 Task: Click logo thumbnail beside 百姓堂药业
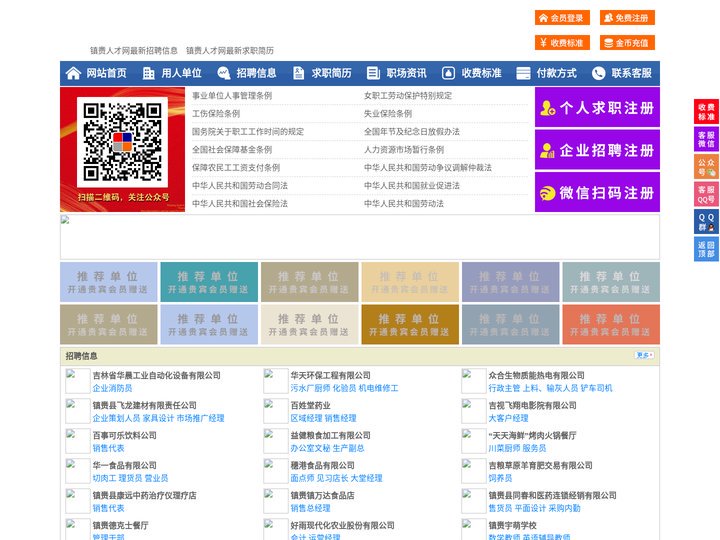[x=276, y=411]
